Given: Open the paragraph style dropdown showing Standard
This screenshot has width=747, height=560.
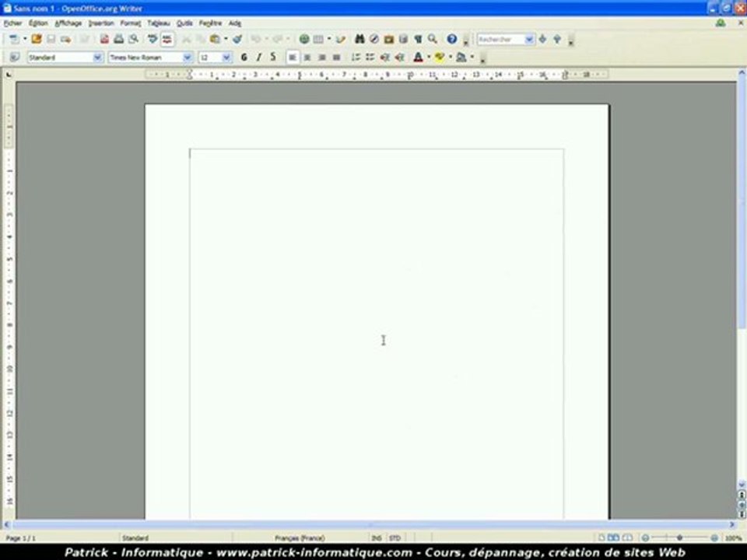Looking at the screenshot, I should click(x=98, y=58).
